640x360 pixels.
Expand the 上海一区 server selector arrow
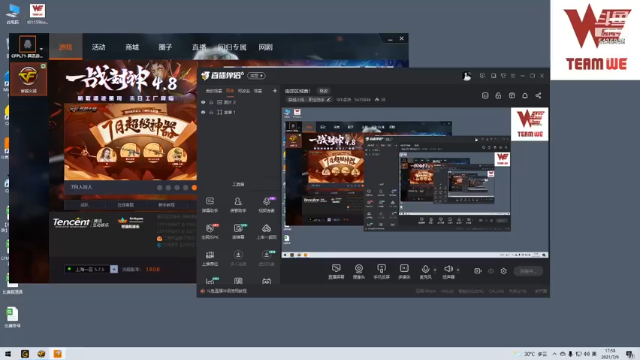click(114, 269)
